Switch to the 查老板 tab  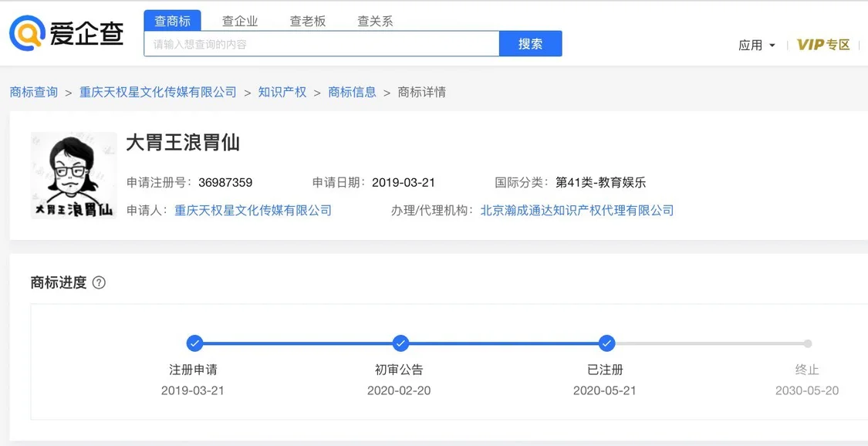tap(308, 21)
